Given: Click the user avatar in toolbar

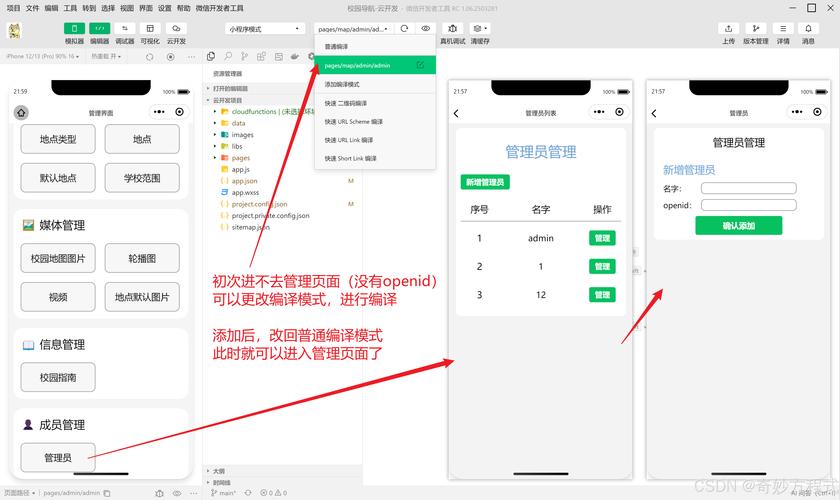Looking at the screenshot, I should (x=14, y=31).
